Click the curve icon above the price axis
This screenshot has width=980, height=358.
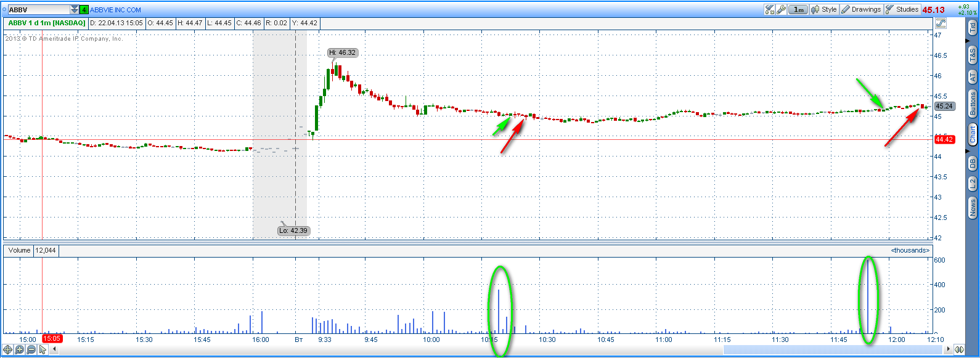(x=941, y=24)
